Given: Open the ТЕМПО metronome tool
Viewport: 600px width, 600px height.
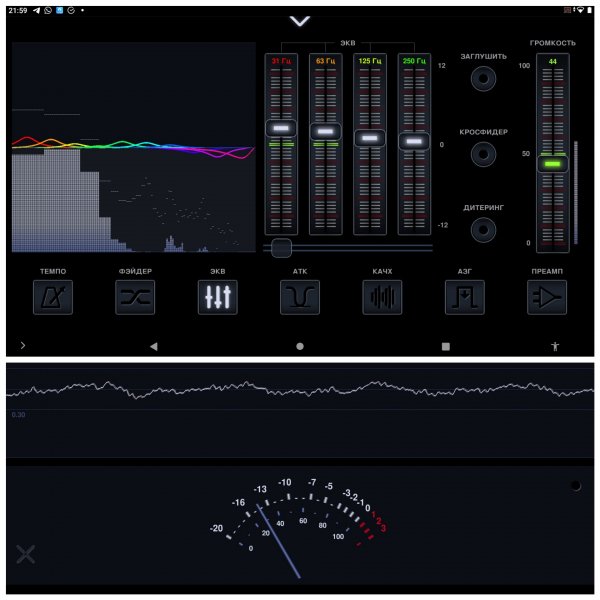Looking at the screenshot, I should 53,297.
